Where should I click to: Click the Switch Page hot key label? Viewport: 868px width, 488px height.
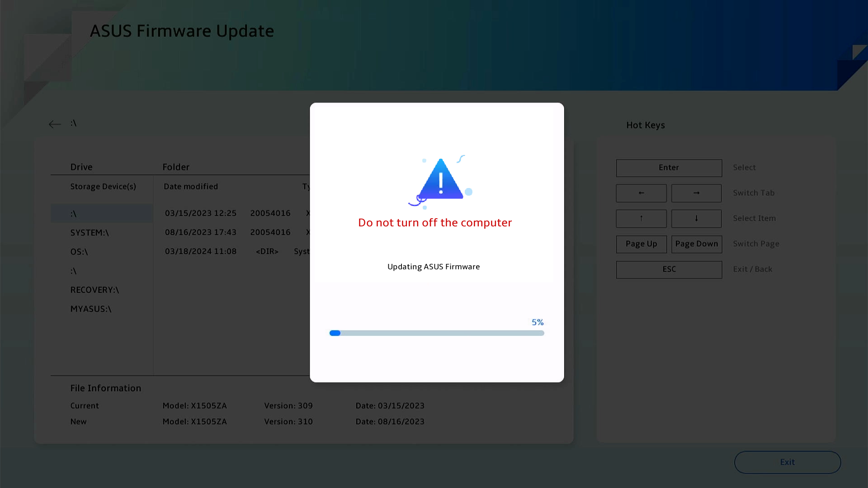click(756, 244)
